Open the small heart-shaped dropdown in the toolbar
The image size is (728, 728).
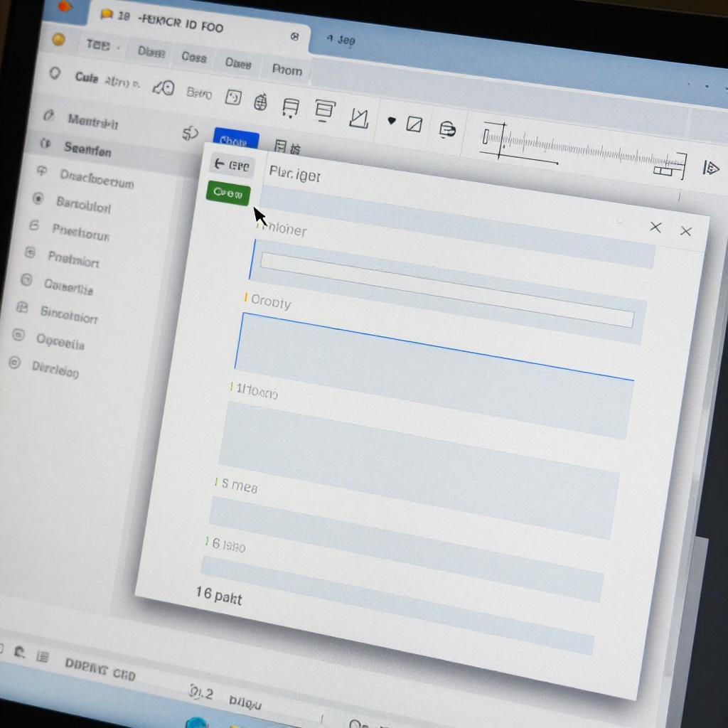pyautogui.click(x=392, y=121)
